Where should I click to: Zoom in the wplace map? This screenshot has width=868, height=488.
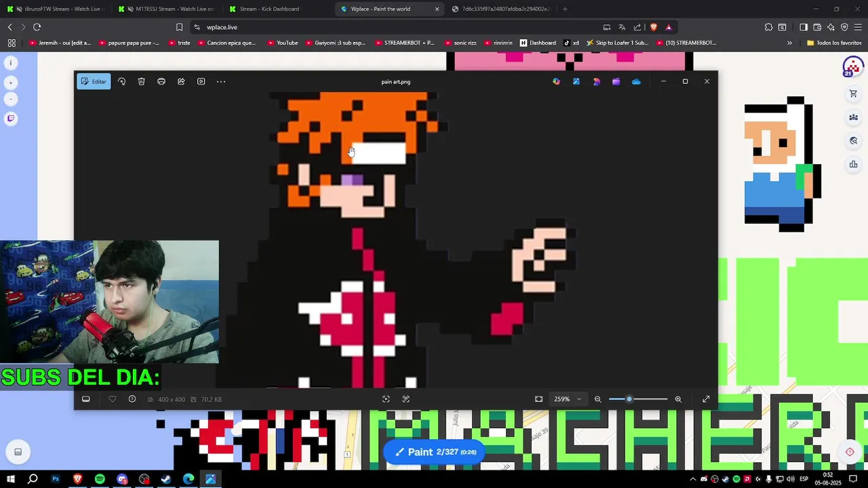[11, 83]
